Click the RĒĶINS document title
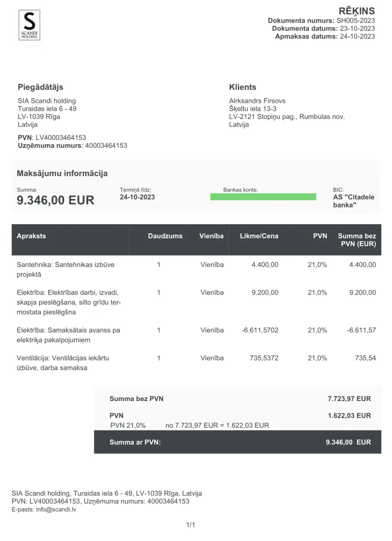The width and height of the screenshot is (392, 541). (357, 11)
